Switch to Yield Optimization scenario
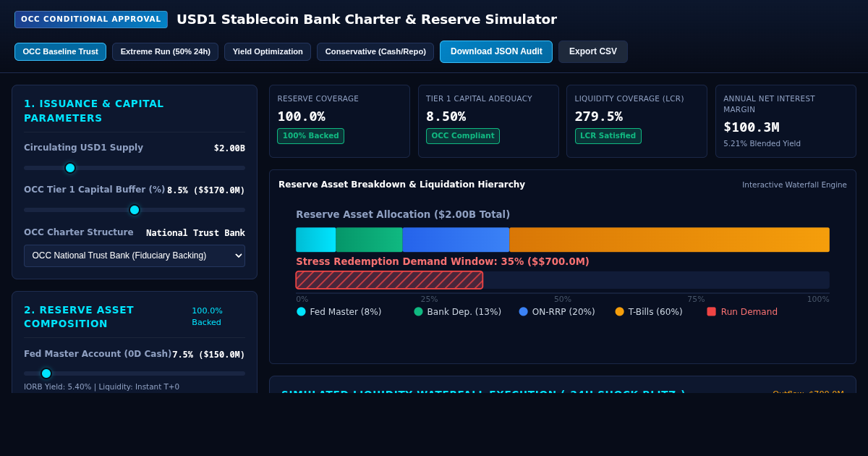The height and width of the screenshot is (456, 868). [x=268, y=51]
